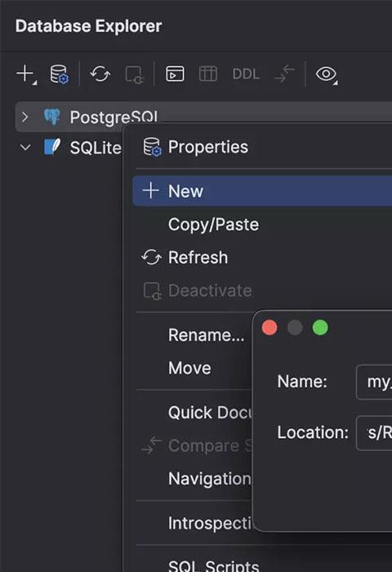The height and width of the screenshot is (572, 392).
Task: Click the Deactivate toolbar icon
Action: tap(134, 74)
